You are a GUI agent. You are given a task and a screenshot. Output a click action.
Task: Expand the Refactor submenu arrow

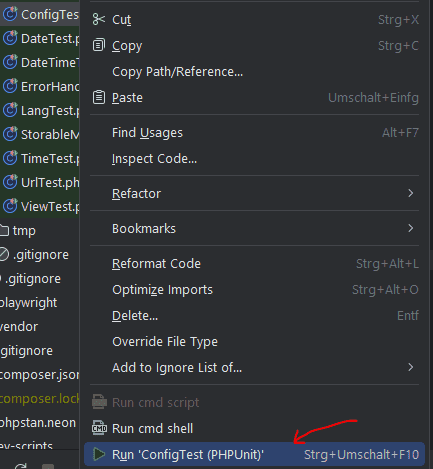coord(411,193)
